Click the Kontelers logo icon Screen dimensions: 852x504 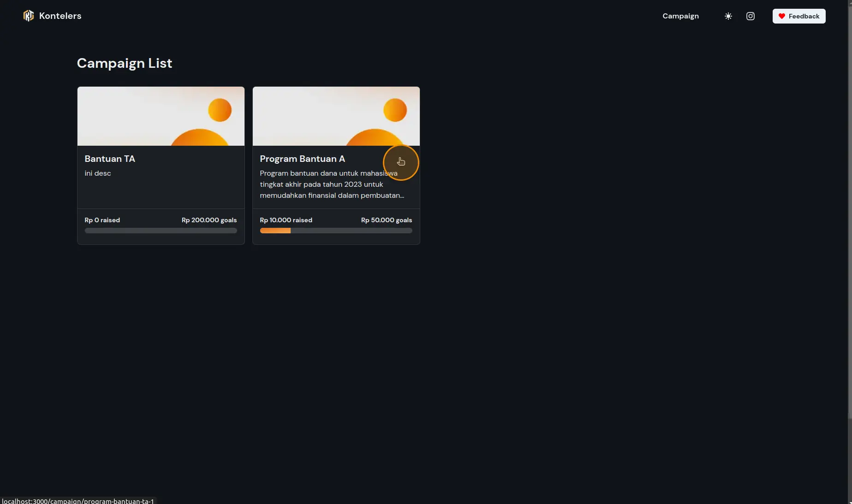(29, 16)
